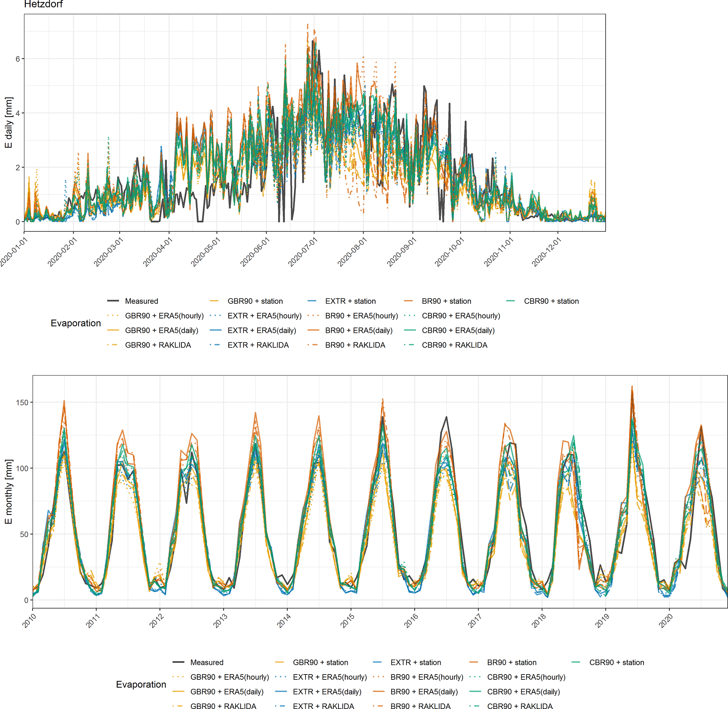Select the 2020-04-01 x-axis tick label
728x709 pixels.
pyautogui.click(x=157, y=252)
